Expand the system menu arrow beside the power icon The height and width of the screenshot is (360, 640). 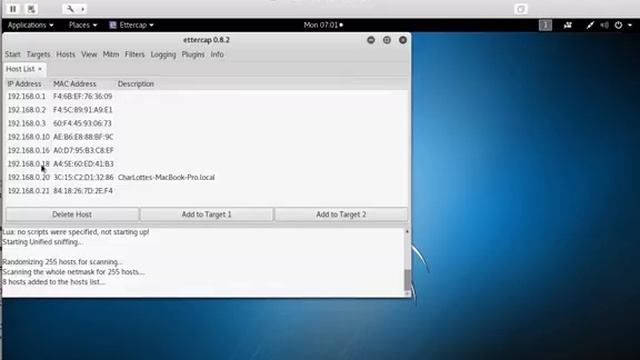(x=630, y=25)
